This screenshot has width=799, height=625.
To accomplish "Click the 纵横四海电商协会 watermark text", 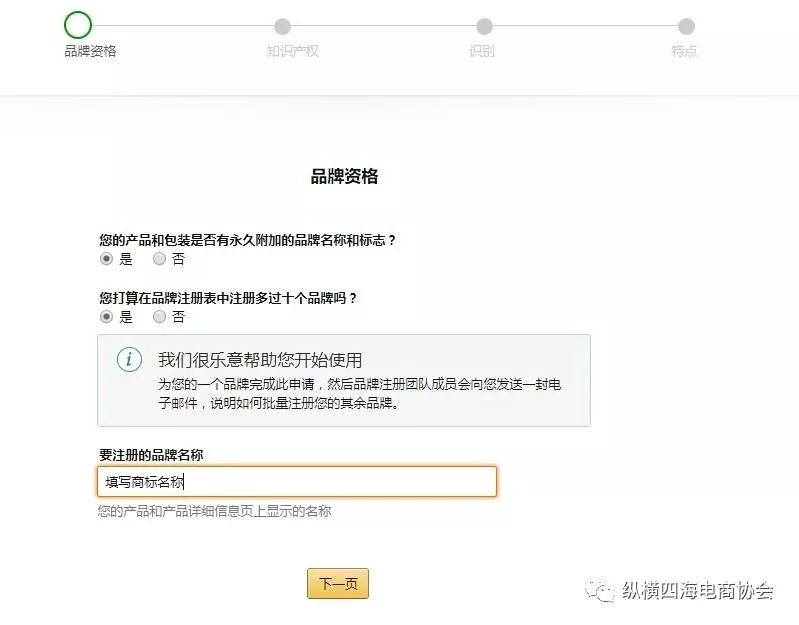I will 698,591.
